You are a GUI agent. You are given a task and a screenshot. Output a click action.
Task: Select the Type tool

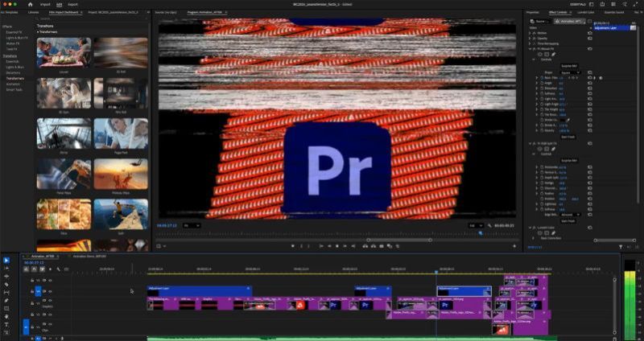click(x=6, y=325)
